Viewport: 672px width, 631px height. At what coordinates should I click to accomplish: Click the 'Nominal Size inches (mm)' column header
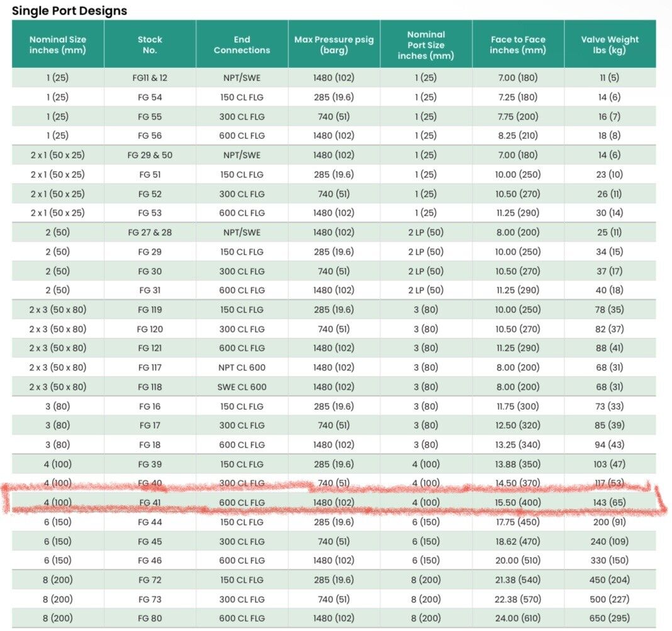pyautogui.click(x=58, y=45)
